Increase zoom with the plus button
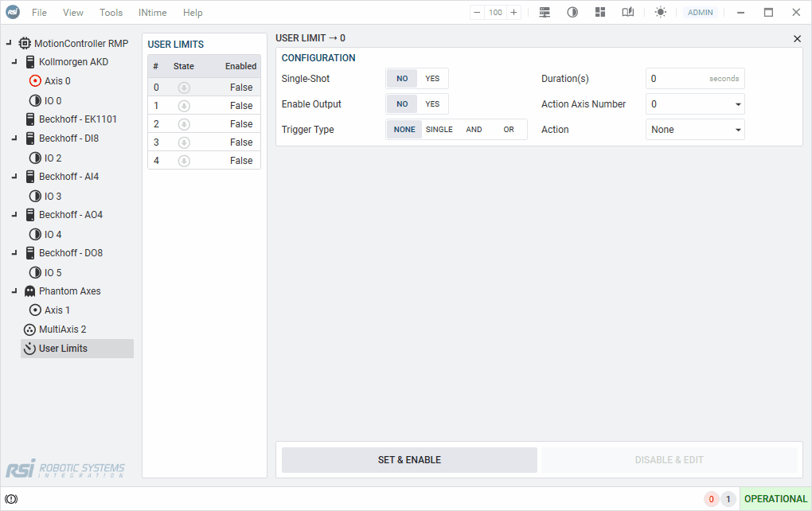 click(x=513, y=13)
